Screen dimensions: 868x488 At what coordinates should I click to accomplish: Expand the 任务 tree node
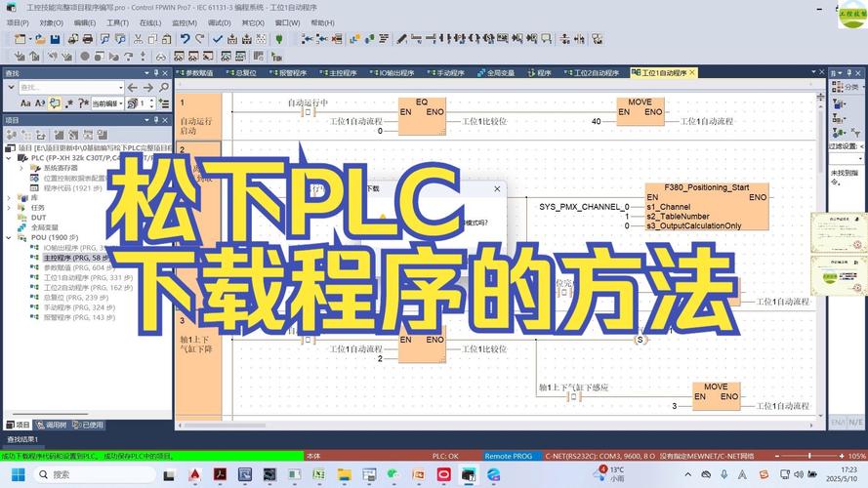9,208
